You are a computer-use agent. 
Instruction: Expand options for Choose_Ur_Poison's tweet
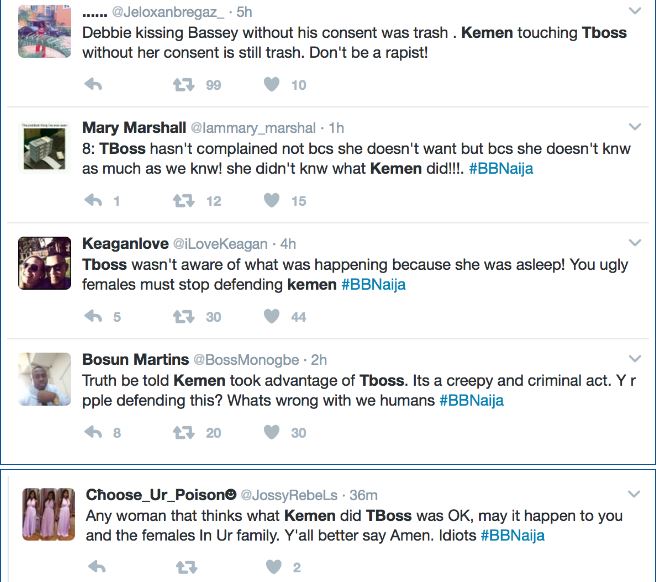click(x=634, y=494)
